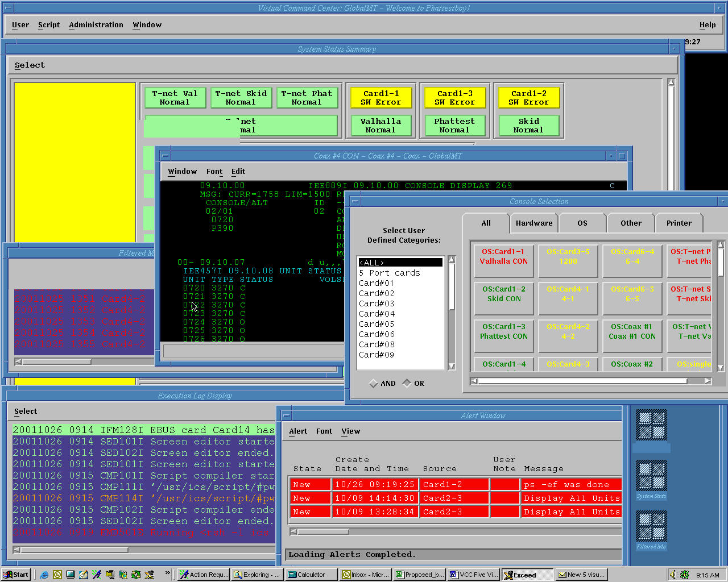
Task: Select Card#03 in the categories list
Action: pos(400,304)
